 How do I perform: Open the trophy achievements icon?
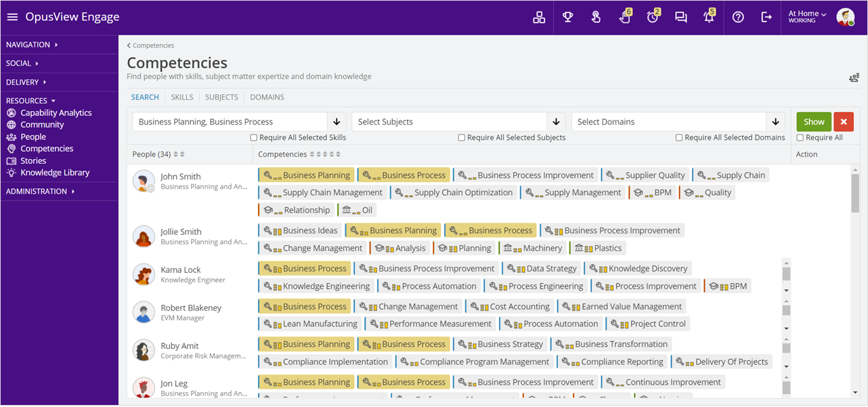tap(567, 18)
